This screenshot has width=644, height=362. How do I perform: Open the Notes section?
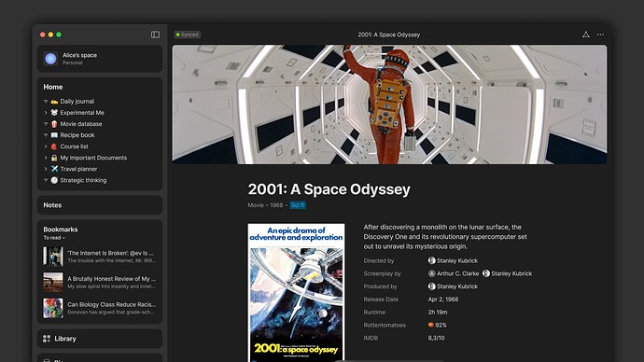point(100,205)
